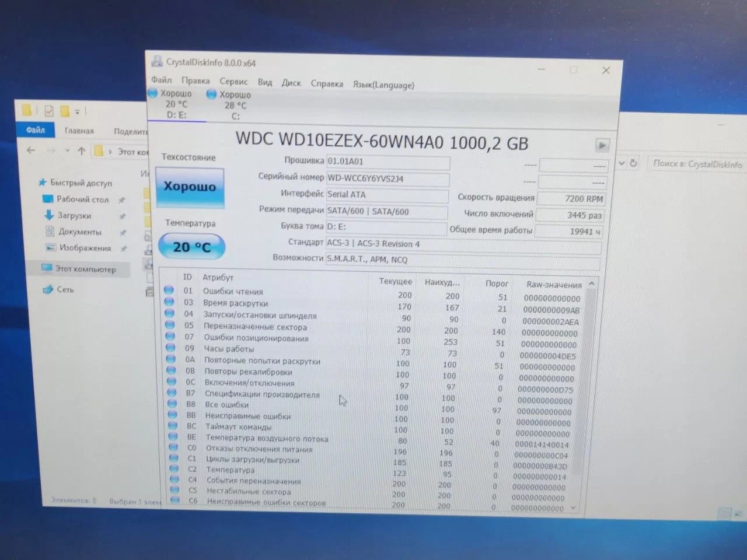Click status icon for Повторы рекалибровки row
This screenshot has width=747, height=560.
(x=171, y=370)
